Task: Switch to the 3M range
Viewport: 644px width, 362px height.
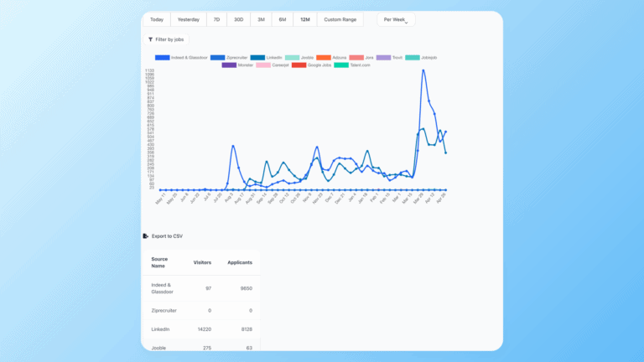Action: point(262,20)
